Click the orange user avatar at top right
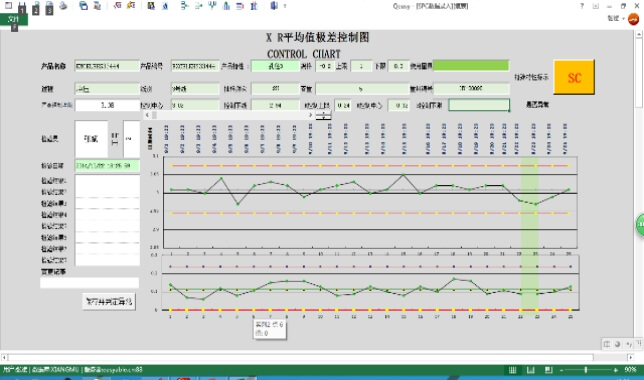The height and width of the screenshot is (380, 644). point(634,19)
